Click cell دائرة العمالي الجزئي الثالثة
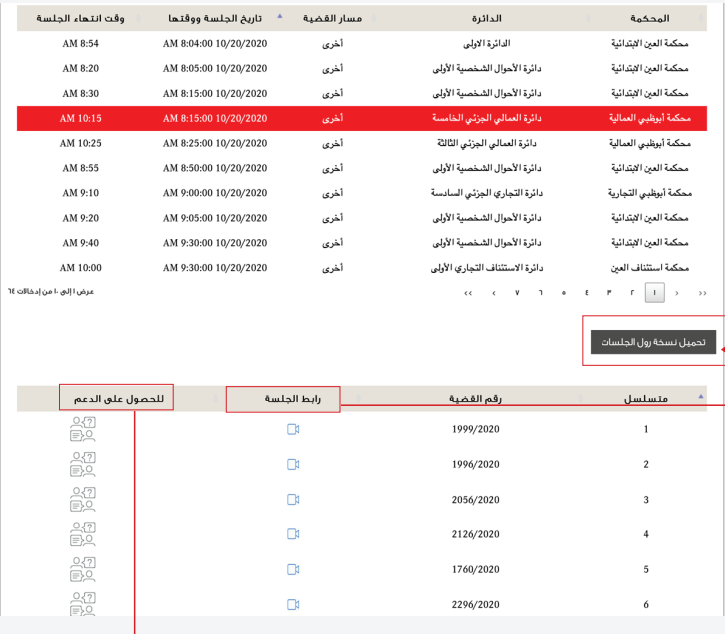 [x=487, y=143]
